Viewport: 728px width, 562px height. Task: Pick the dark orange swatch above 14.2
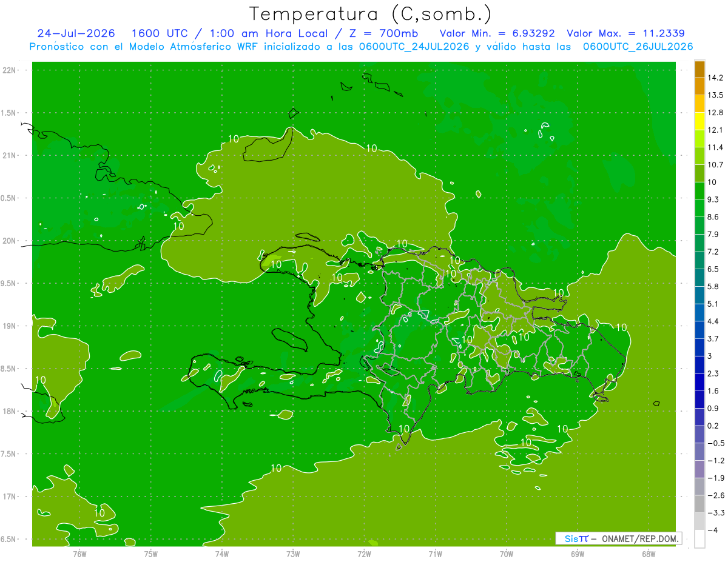point(699,69)
